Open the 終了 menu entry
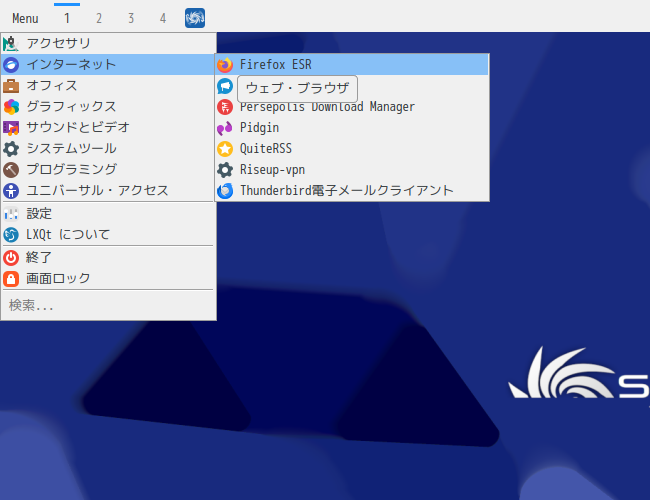650x500 pixels. [109, 258]
